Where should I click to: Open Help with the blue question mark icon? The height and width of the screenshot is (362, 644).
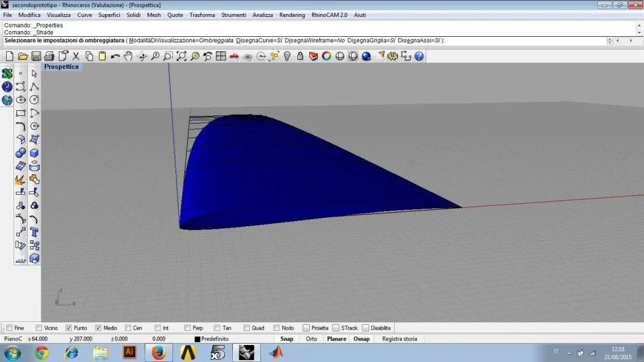(x=419, y=57)
